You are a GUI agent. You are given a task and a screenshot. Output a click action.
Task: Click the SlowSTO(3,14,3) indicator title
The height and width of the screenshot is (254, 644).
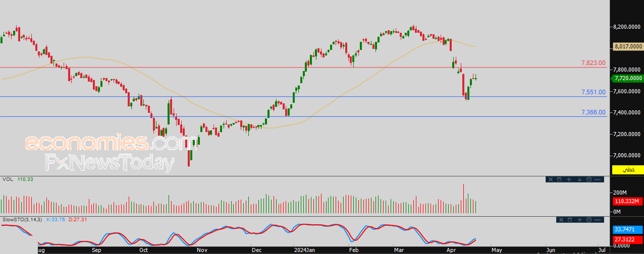pyautogui.click(x=22, y=220)
